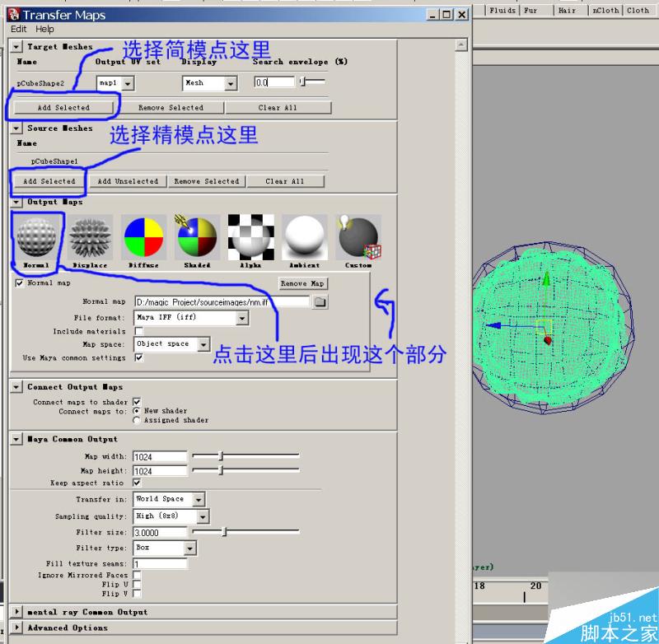The height and width of the screenshot is (644, 659).
Task: Open the Map space dropdown
Action: (171, 344)
